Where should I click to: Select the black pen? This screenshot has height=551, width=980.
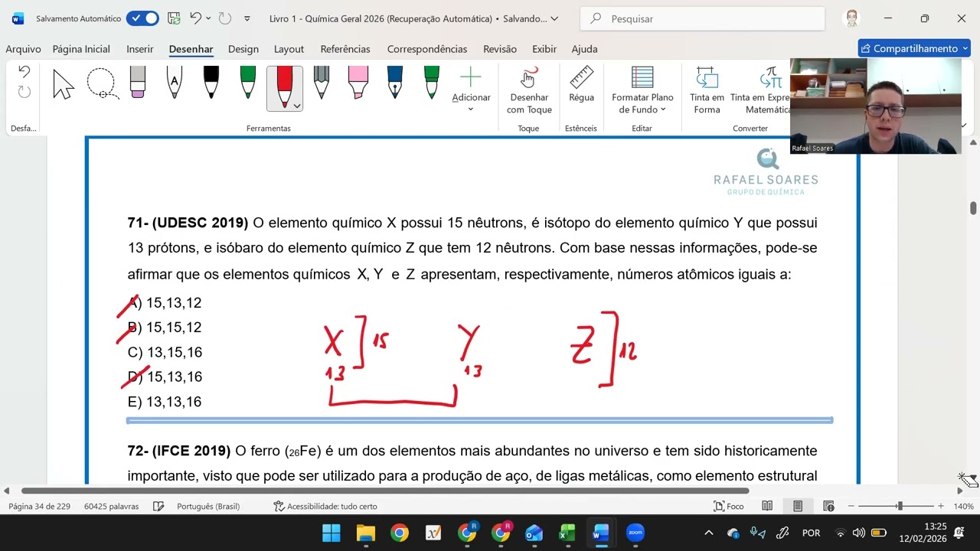pyautogui.click(x=211, y=83)
